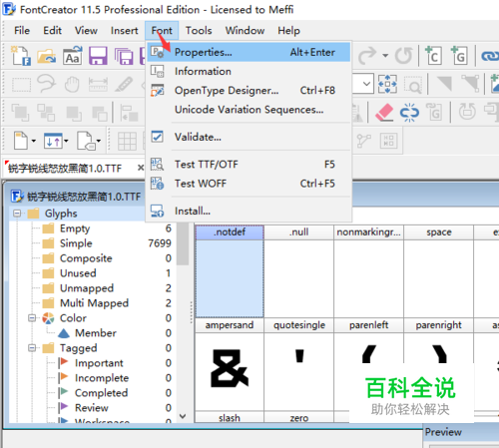This screenshot has width=499, height=448.
Task: Select the Unmapped glyph category
Action: pyautogui.click(x=87, y=288)
